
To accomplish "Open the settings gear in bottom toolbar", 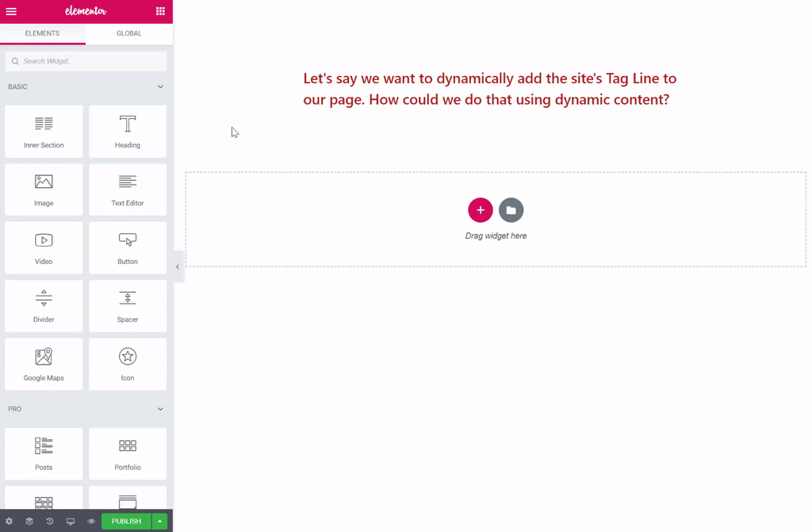I will [10, 521].
